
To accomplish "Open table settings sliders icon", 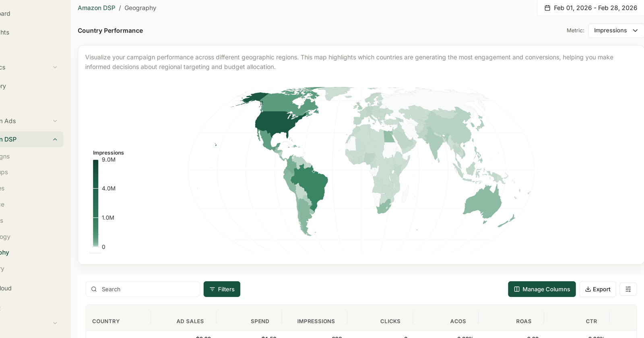I will coord(628,289).
